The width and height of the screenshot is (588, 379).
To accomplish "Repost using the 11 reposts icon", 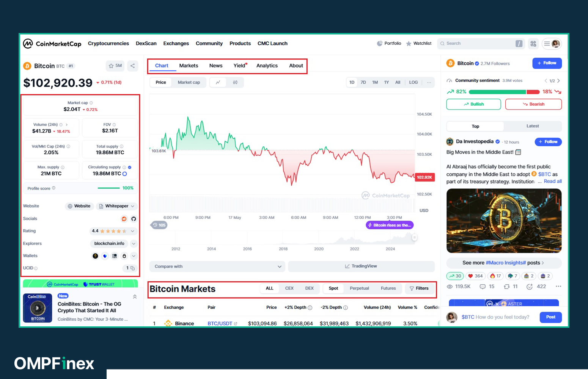I will tap(506, 287).
